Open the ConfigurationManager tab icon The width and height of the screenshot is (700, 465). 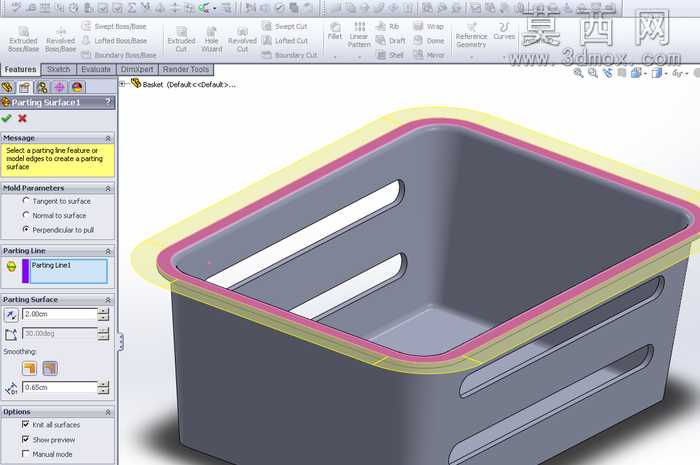tap(42, 87)
